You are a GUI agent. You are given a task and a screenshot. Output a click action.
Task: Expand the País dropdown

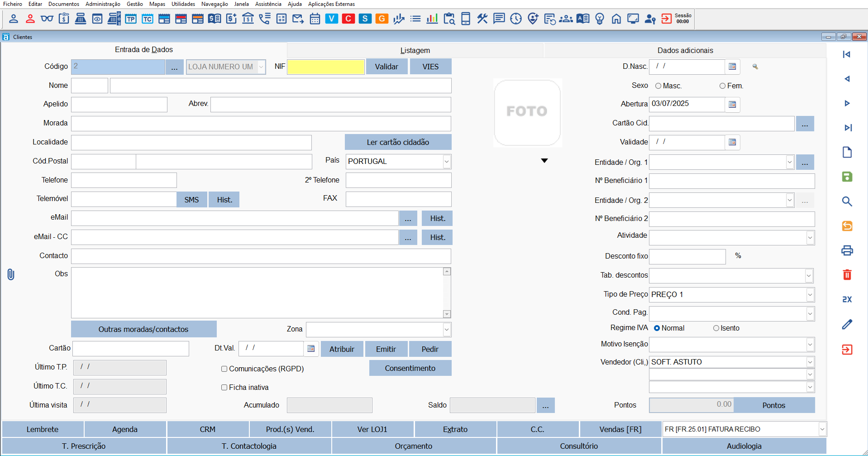pyautogui.click(x=446, y=162)
